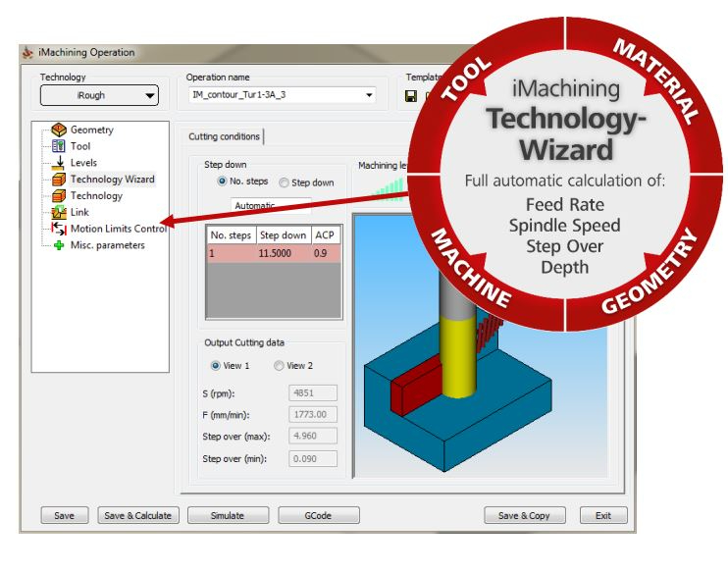Image resolution: width=728 pixels, height=572 pixels.
Task: Open the Motion Limits Control page
Action: (119, 229)
